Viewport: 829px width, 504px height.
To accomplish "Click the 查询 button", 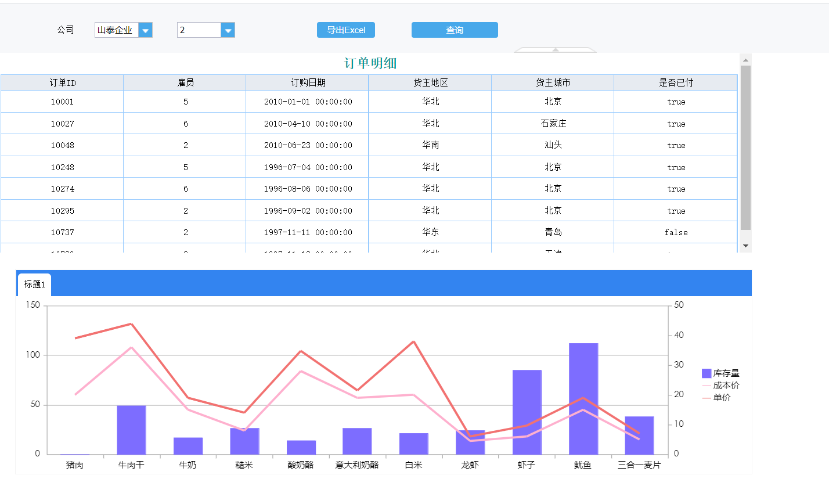I will point(455,30).
